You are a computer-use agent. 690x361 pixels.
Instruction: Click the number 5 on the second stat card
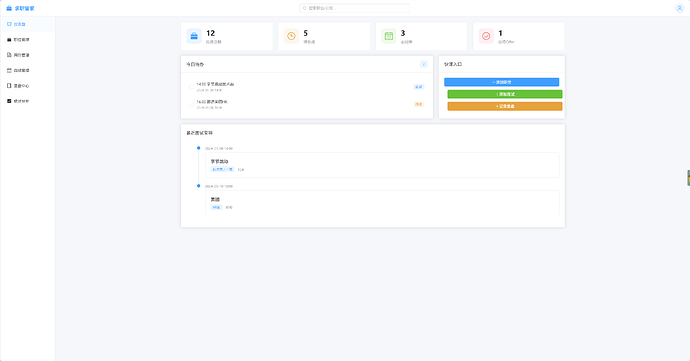pyautogui.click(x=305, y=33)
